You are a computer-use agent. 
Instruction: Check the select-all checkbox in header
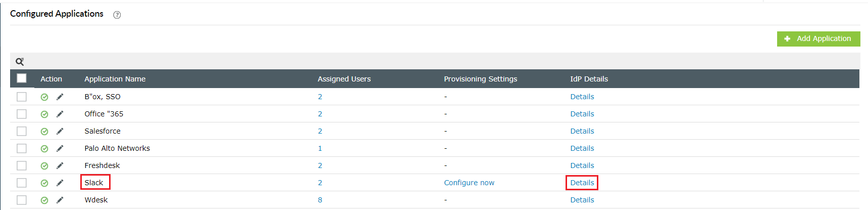coord(22,78)
